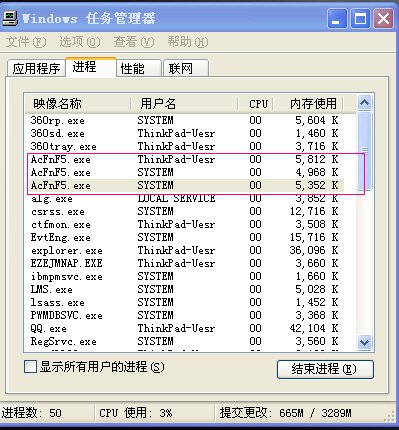Select the ibmpmsvc.exe process
The height and width of the screenshot is (430, 399).
(184, 276)
